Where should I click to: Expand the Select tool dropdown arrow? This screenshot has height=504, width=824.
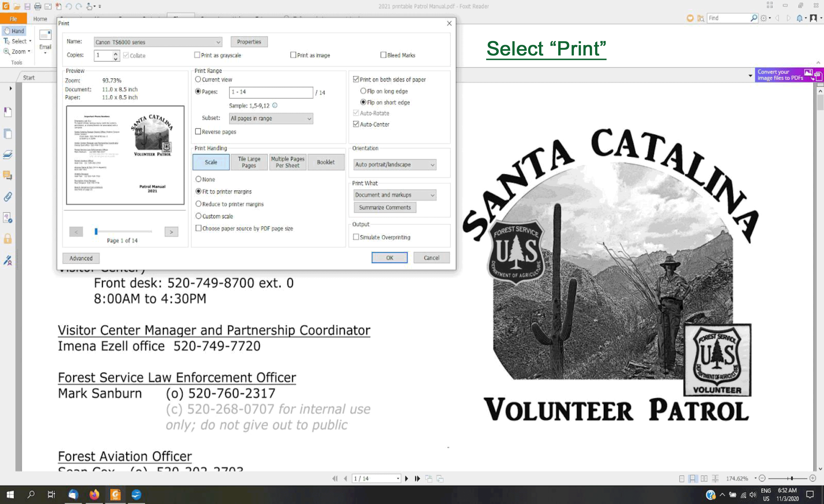pos(30,41)
